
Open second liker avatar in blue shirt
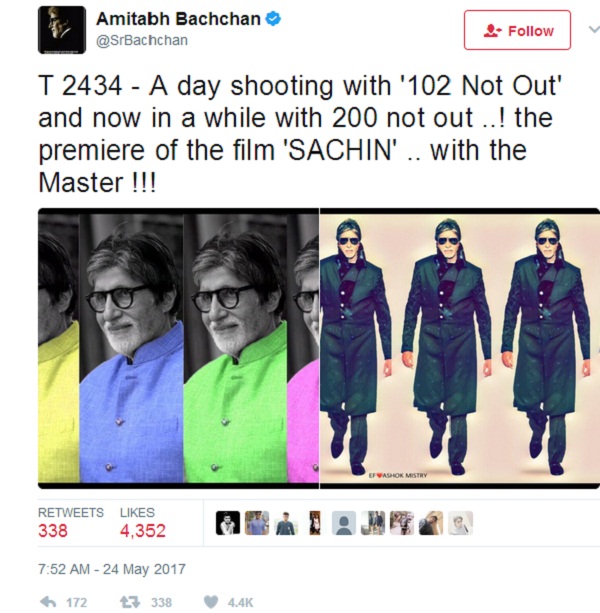pos(257,523)
